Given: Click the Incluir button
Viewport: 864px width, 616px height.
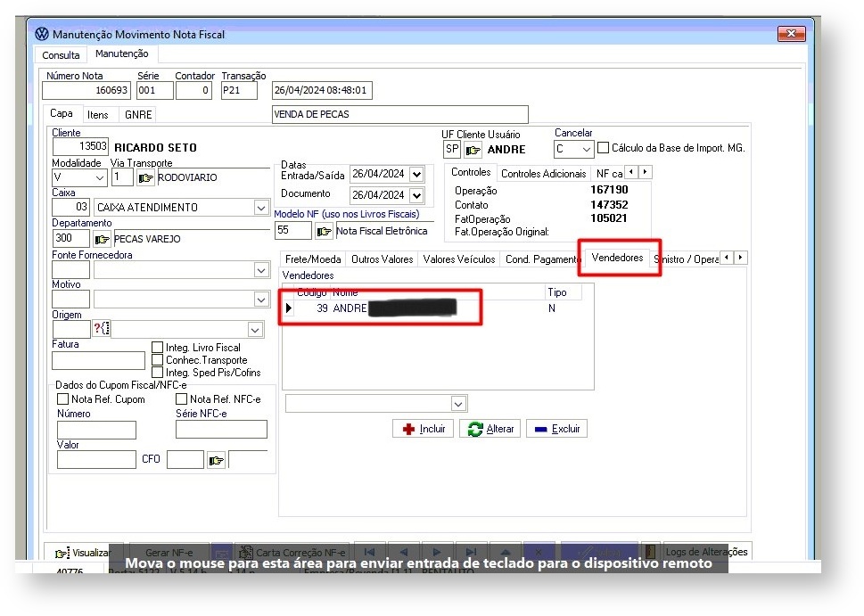Looking at the screenshot, I should click(424, 429).
